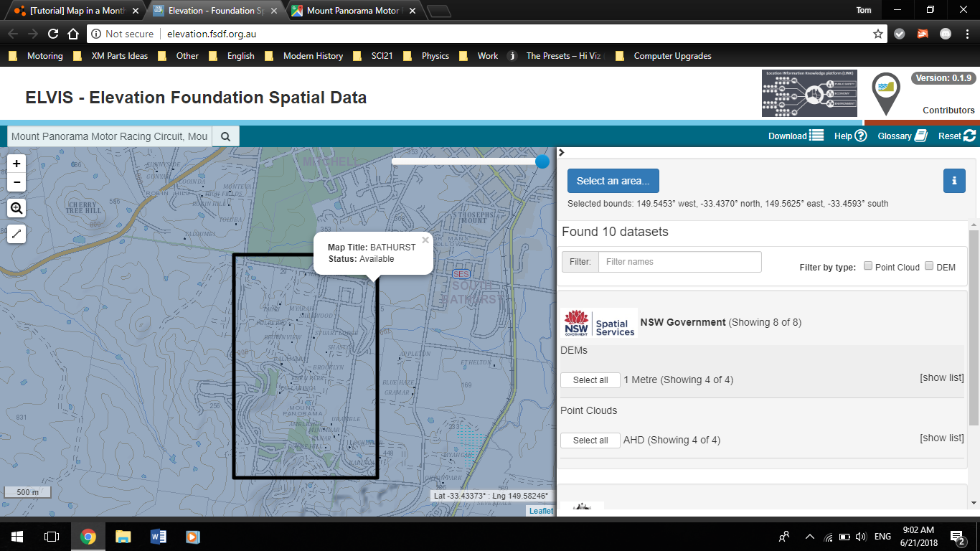Open The Presets Hi Viz bookmark
Image resolution: width=980 pixels, height=551 pixels.
point(556,56)
